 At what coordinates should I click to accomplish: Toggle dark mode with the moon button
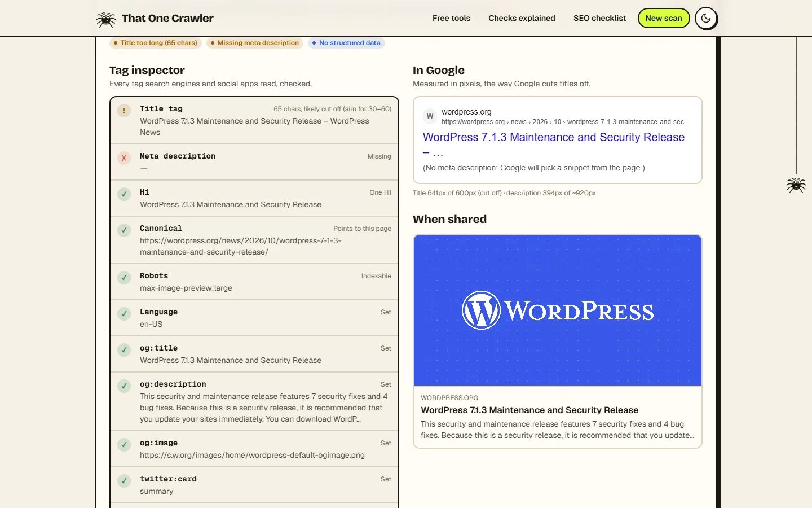pos(706,18)
